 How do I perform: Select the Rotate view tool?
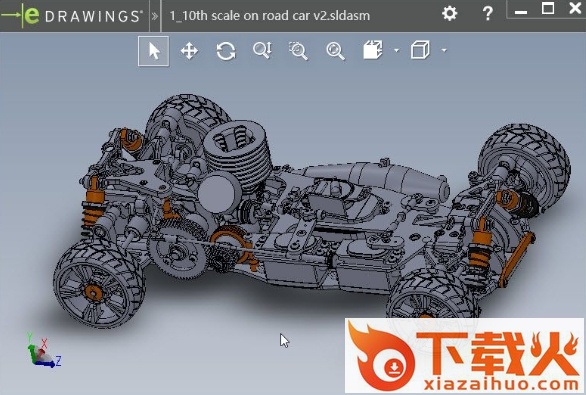[x=226, y=51]
